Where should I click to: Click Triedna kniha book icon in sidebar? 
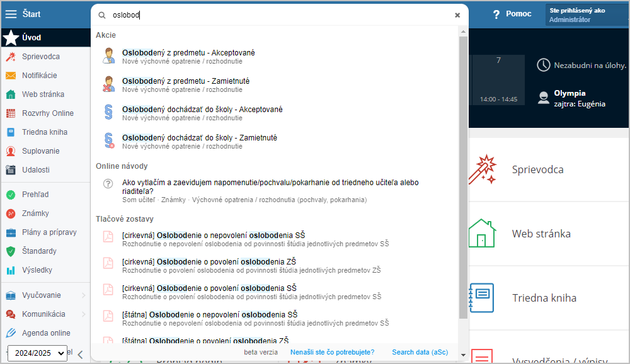tap(11, 132)
